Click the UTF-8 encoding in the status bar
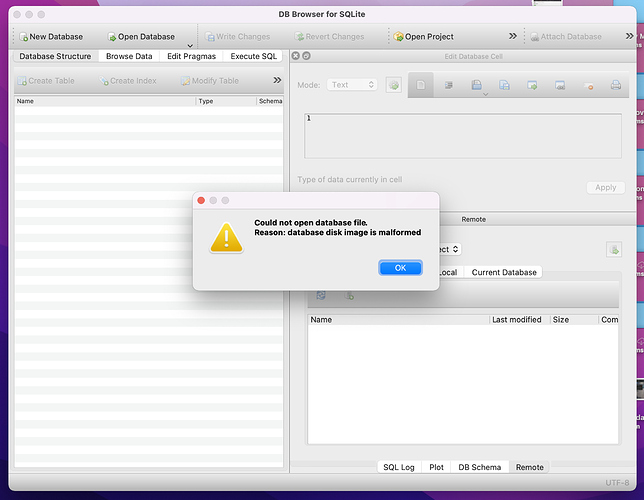This screenshot has height=500, width=644. (x=617, y=482)
